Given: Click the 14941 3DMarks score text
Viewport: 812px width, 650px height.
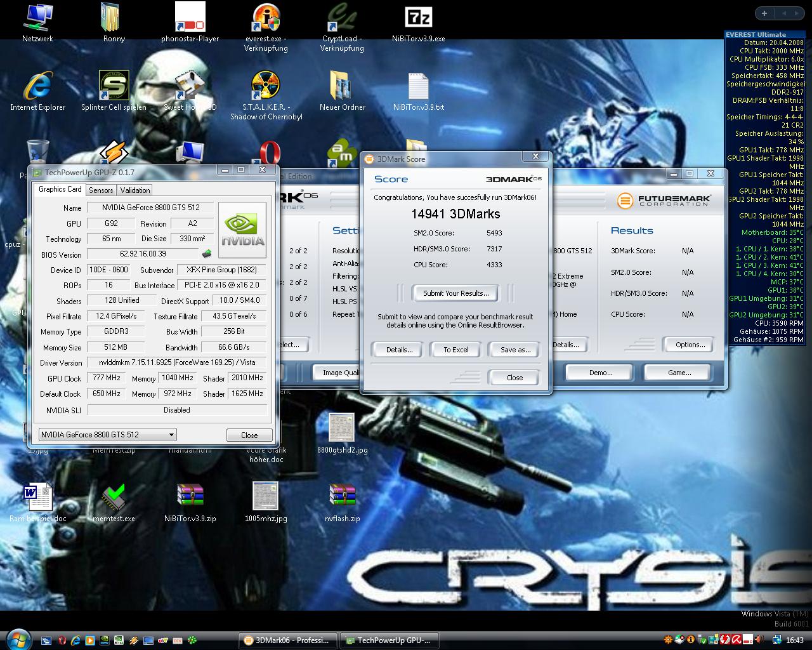Looking at the screenshot, I should click(455, 214).
